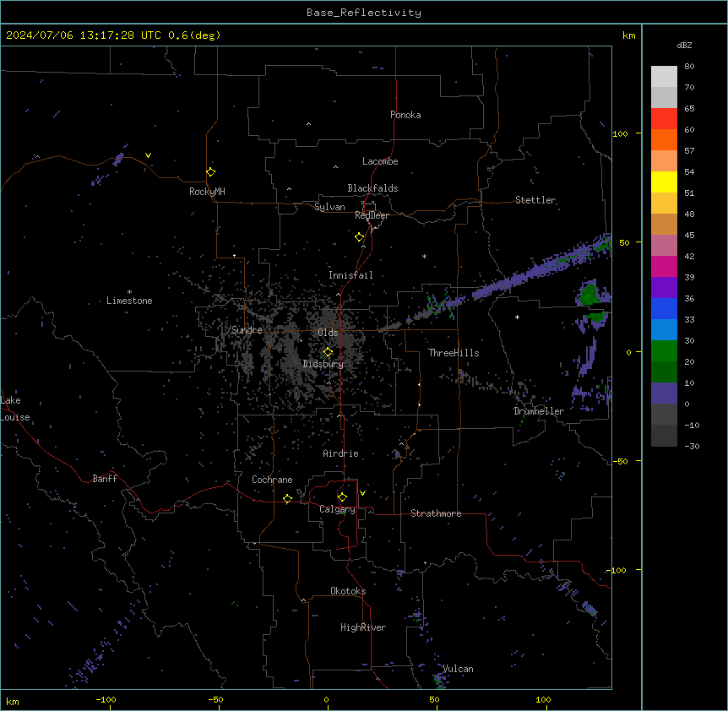Image resolution: width=728 pixels, height=711 pixels.
Task: Click the dBZ legend heading
Action: (684, 46)
